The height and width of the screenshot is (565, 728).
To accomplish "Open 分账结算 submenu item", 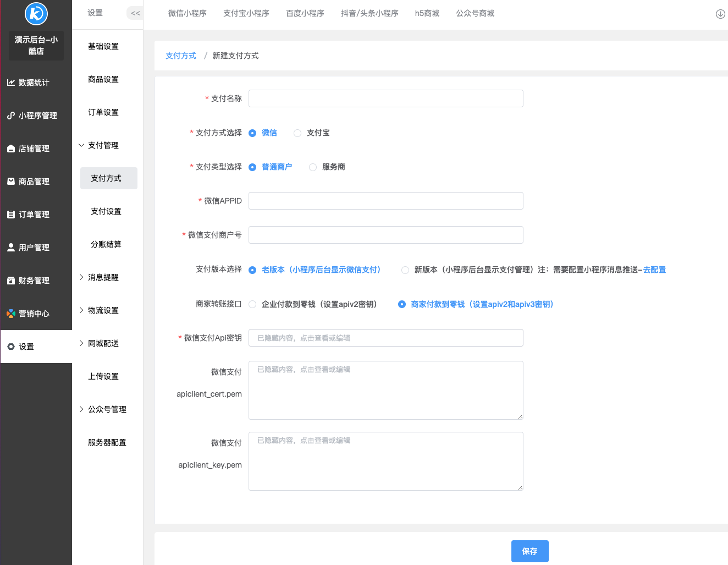I will point(106,244).
